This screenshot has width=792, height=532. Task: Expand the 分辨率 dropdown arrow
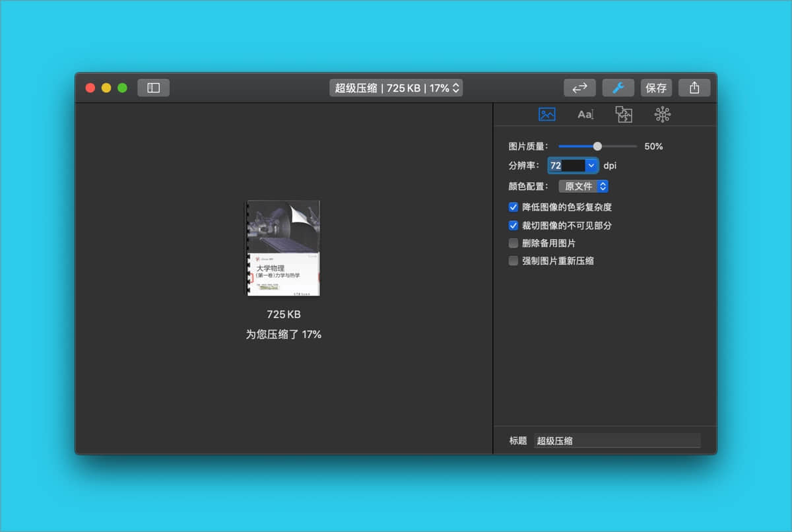[x=591, y=166]
